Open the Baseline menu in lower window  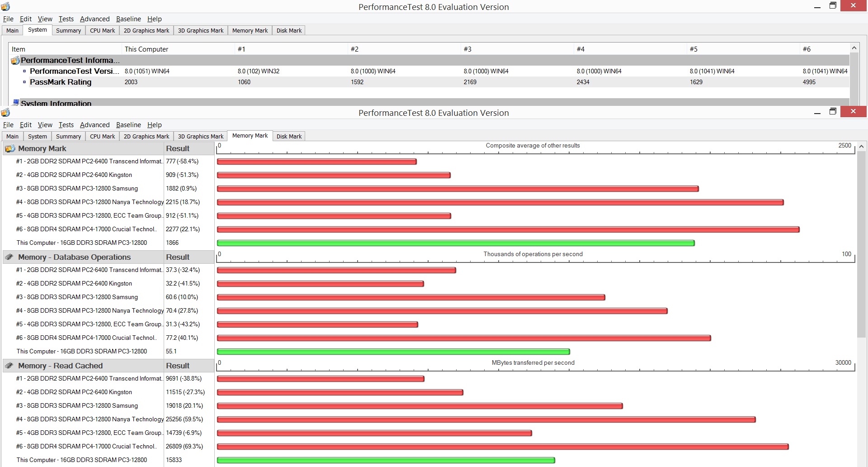(x=128, y=124)
